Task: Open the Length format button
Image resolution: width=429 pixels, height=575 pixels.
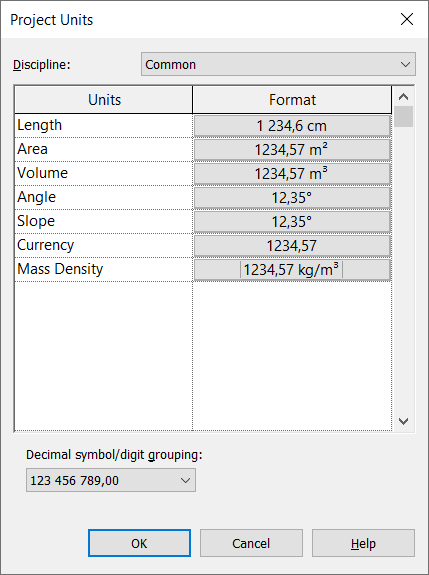Action: click(292, 126)
